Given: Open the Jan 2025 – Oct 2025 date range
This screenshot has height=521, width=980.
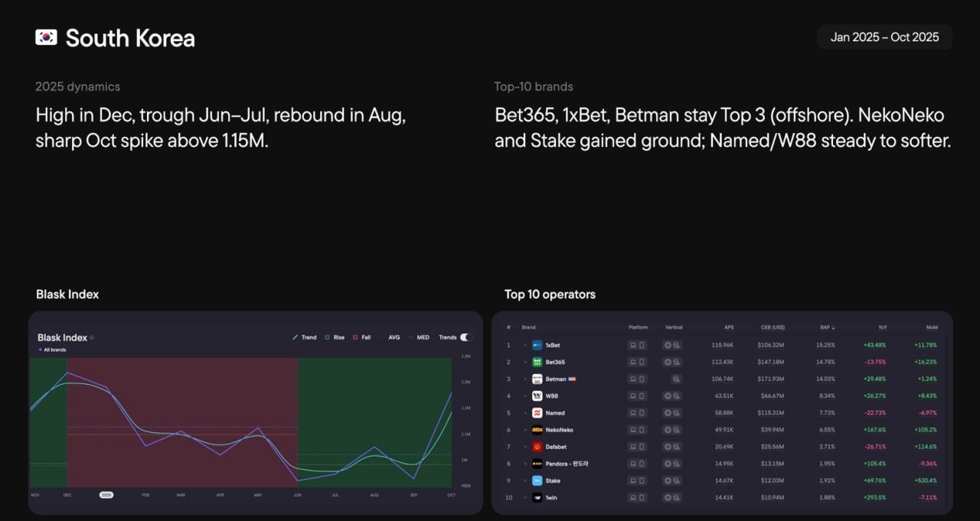Looking at the screenshot, I should click(884, 37).
